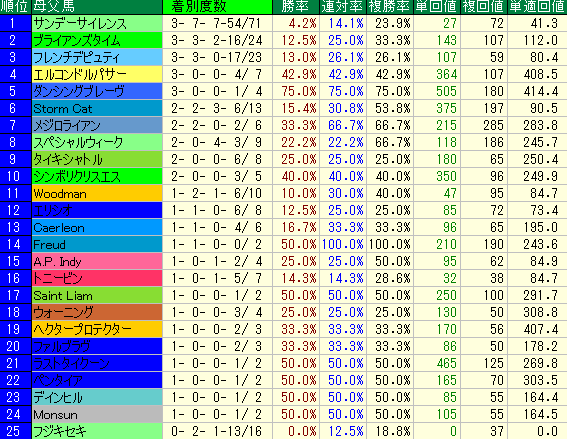Click the Saint Liam green cell
The height and width of the screenshot is (439, 567).
click(x=97, y=295)
